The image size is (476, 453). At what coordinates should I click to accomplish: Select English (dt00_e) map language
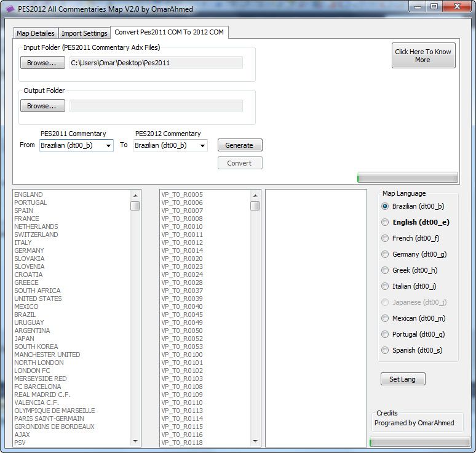click(386, 223)
